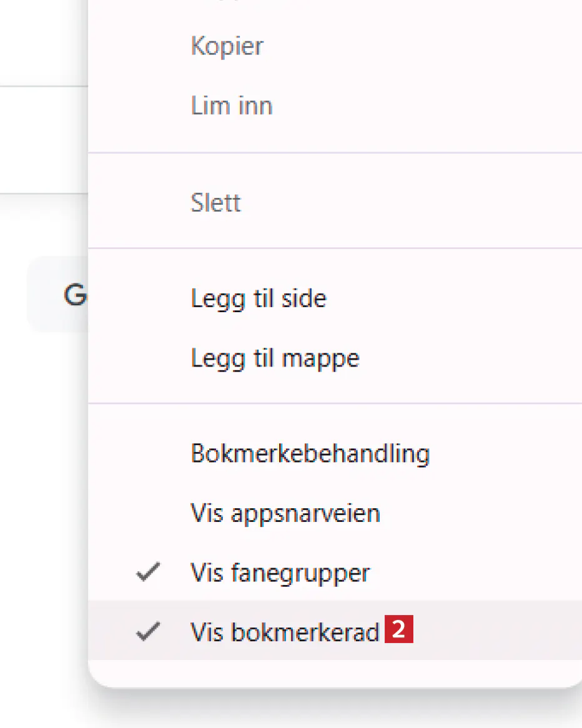Click the checkmark beside Vis bokmerkerad

coord(147,632)
